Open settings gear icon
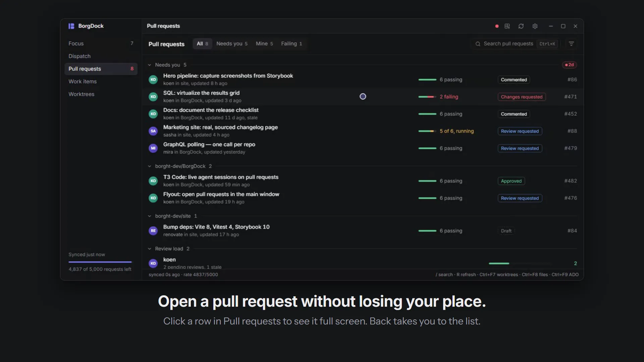This screenshot has width=644, height=362. tap(535, 26)
